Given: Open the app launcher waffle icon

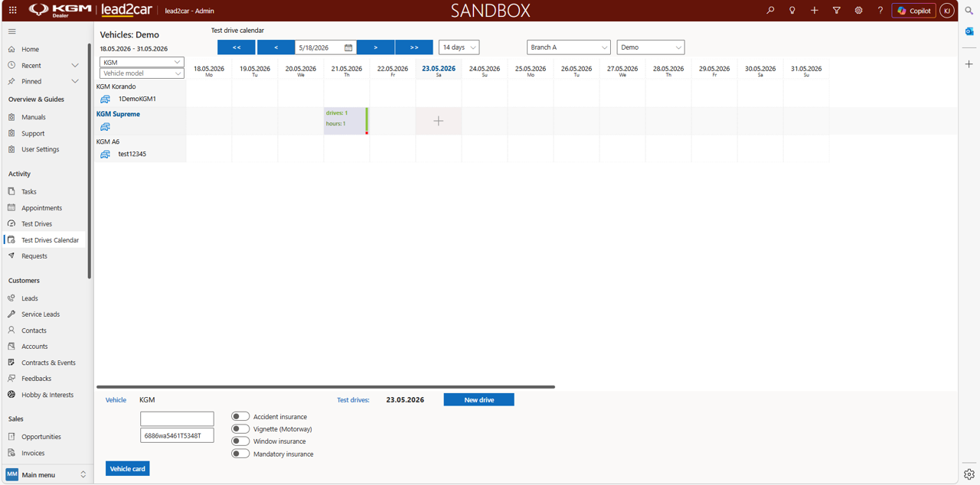Looking at the screenshot, I should [12, 11].
